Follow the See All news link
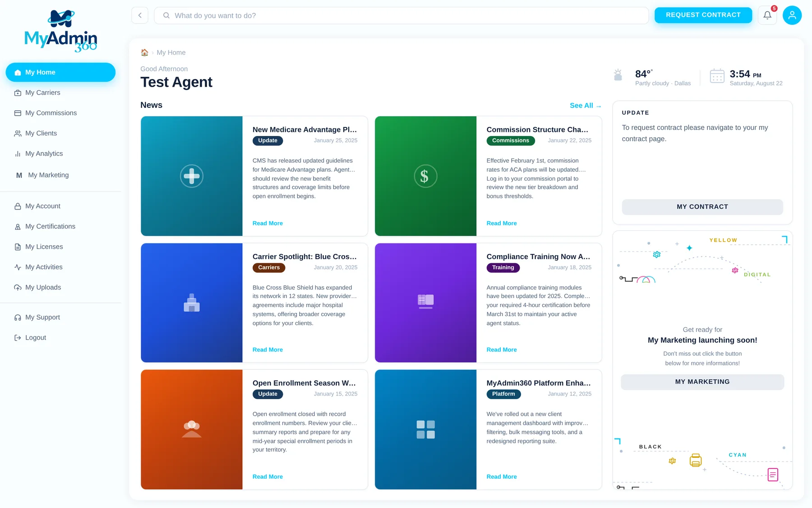This screenshot has width=812, height=508. click(x=586, y=106)
